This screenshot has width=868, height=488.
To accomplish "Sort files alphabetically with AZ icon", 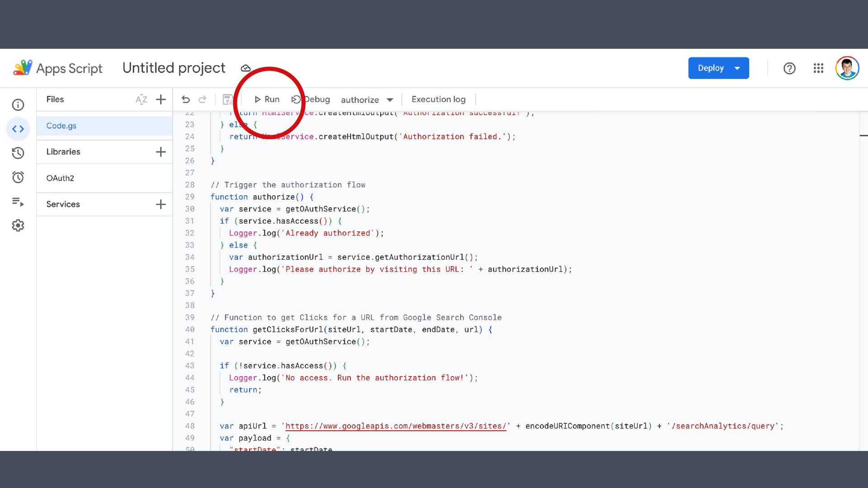I will [x=141, y=99].
